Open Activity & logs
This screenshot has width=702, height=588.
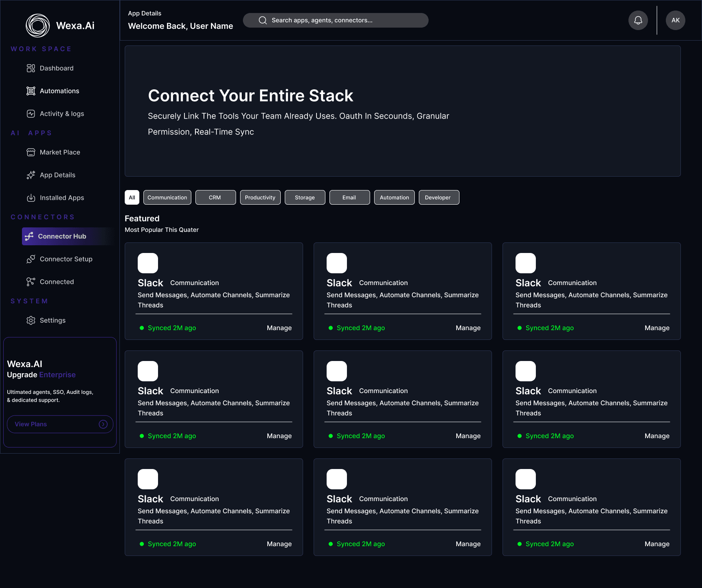coord(55,114)
